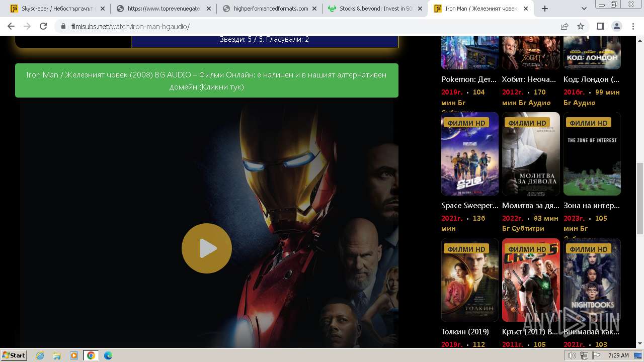Click the Молитва за дя... title link

pos(531,206)
